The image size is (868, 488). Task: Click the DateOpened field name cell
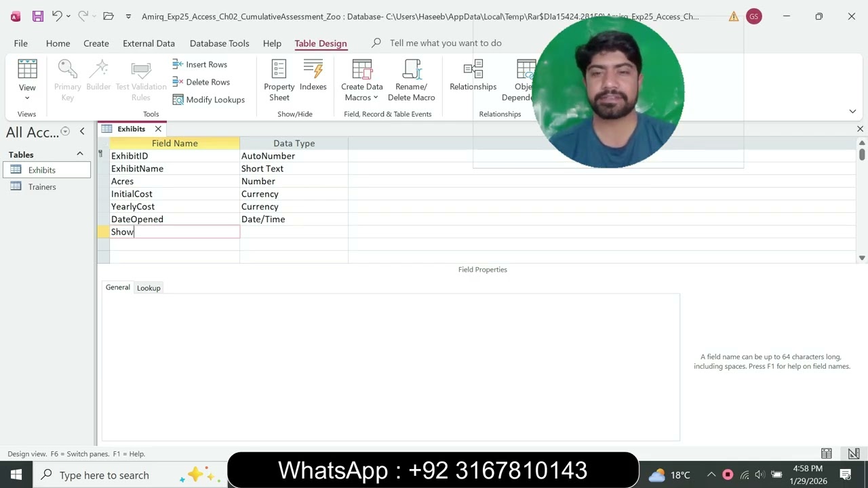coord(174,219)
